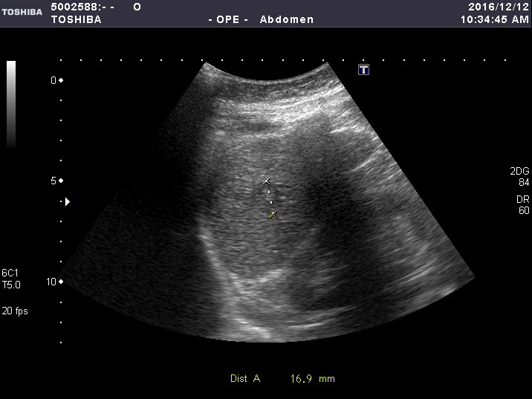Click the DR value 60
The image size is (532, 399).
pyautogui.click(x=524, y=211)
